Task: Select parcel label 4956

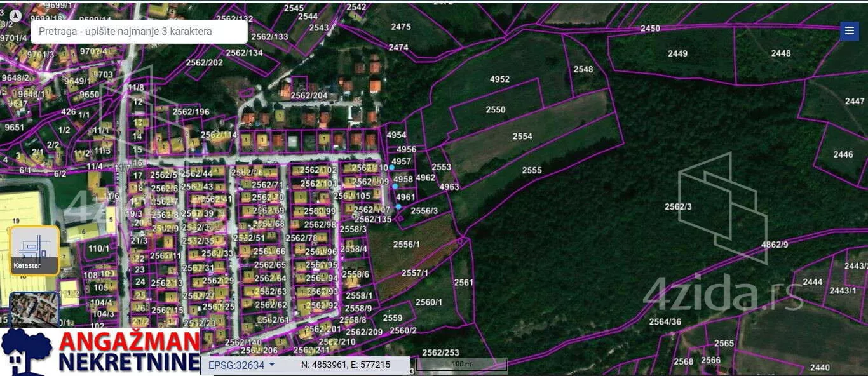Action: 406,150
